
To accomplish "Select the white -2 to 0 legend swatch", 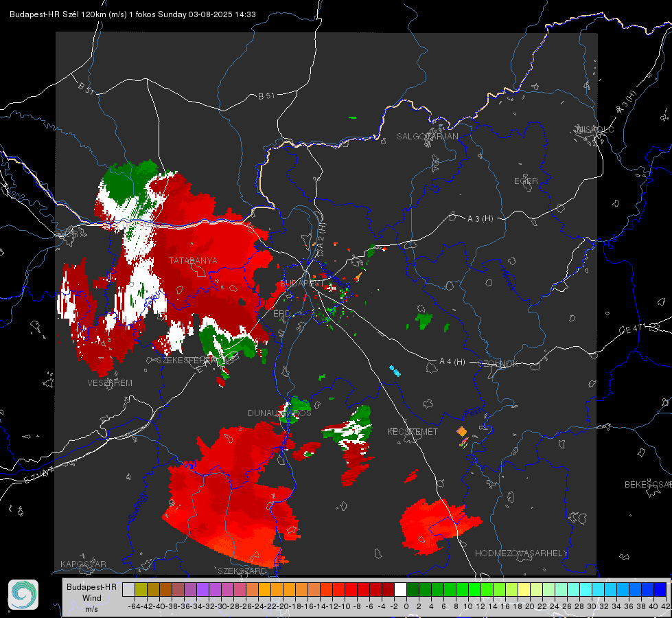I will pyautogui.click(x=400, y=589).
